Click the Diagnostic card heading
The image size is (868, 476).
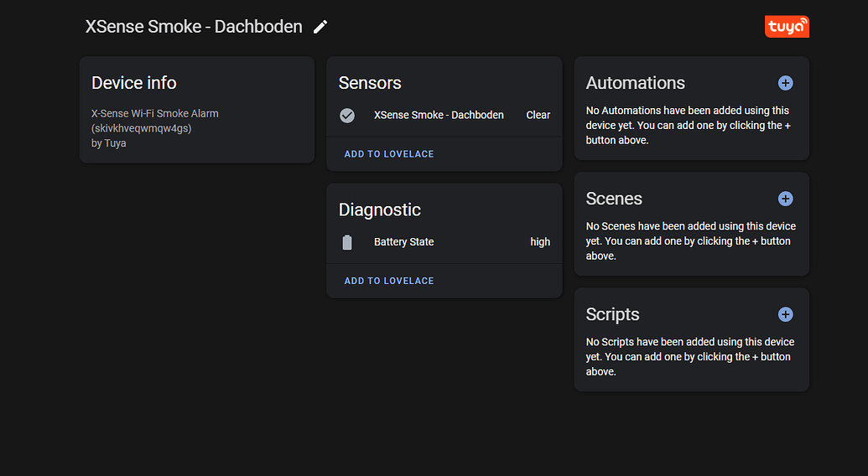point(380,210)
